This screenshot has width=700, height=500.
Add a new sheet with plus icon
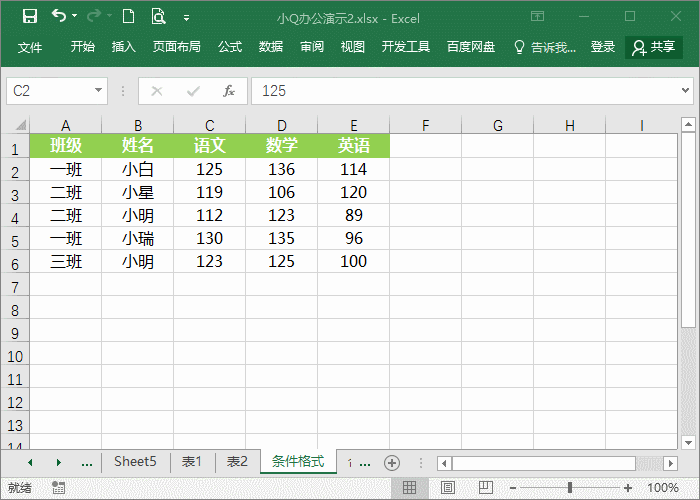(392, 463)
